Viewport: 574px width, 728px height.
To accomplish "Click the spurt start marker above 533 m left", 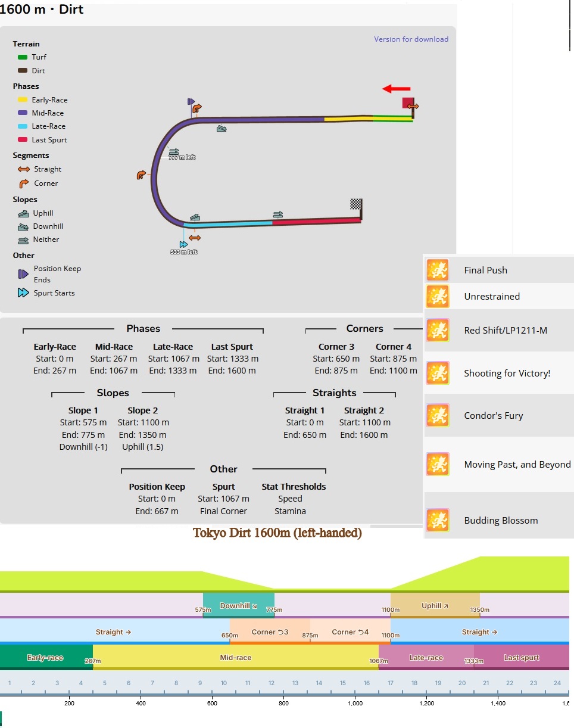I will coord(183,244).
